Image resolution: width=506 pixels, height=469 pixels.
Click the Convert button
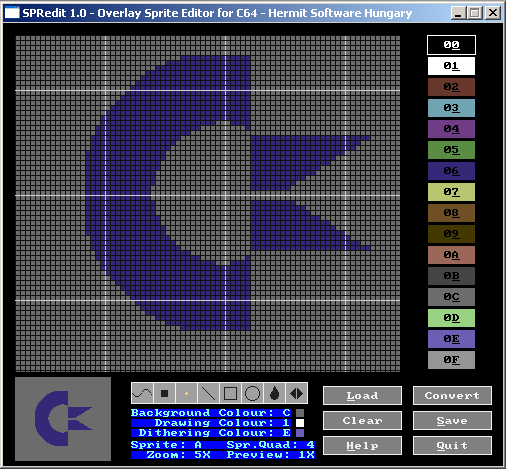point(452,396)
